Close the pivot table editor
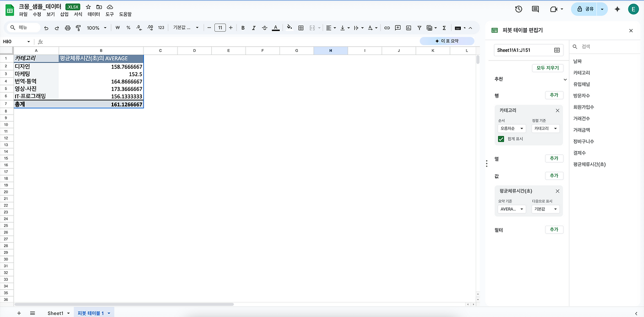Screen dimensions: 644x317 tap(631, 31)
